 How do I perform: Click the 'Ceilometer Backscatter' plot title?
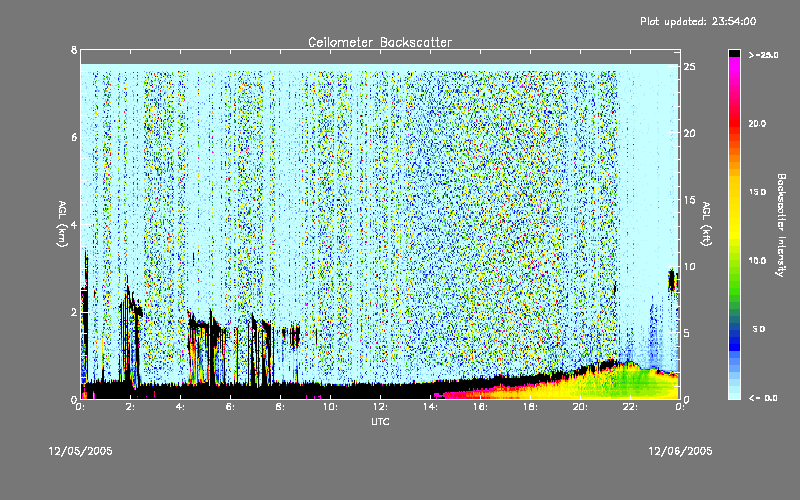click(x=380, y=42)
